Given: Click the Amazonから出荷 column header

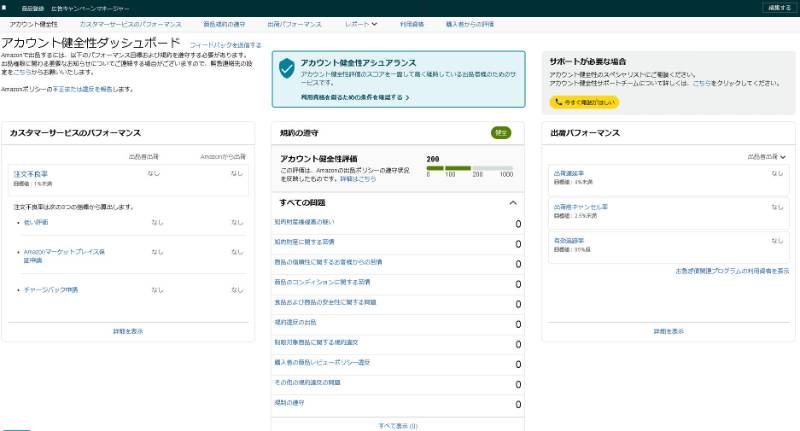Looking at the screenshot, I should [223, 157].
